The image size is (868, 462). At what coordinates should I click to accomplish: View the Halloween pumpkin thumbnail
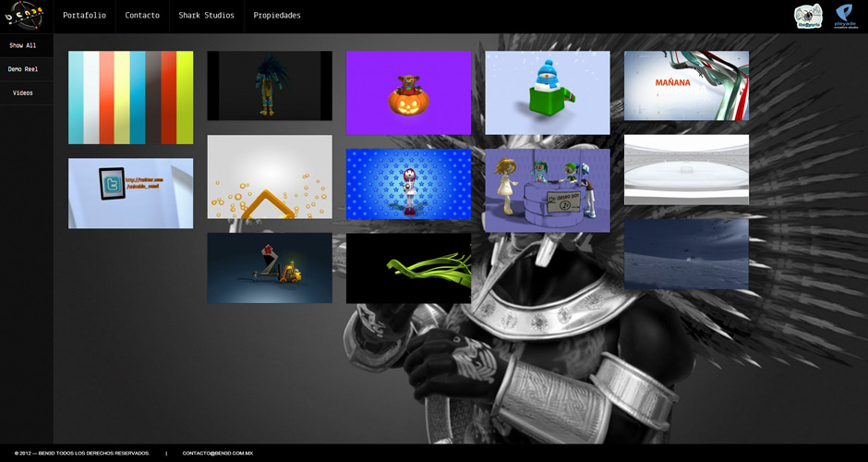tap(408, 92)
